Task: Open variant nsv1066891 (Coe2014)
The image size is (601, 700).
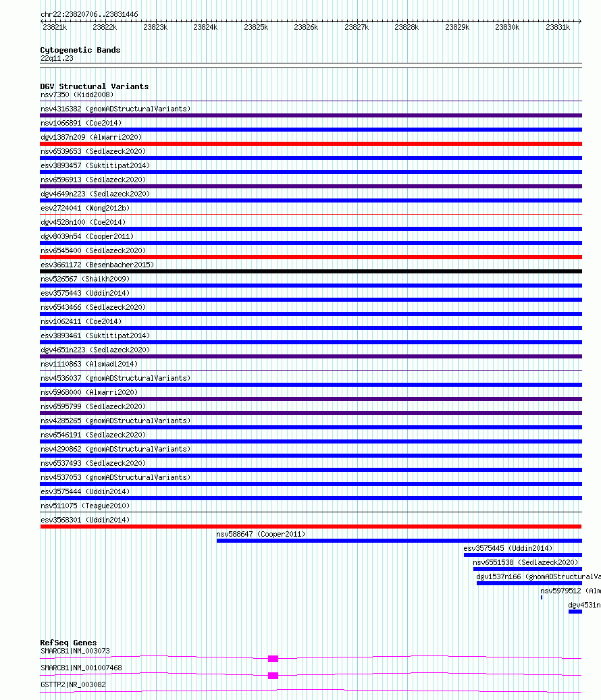Action: 81,124
